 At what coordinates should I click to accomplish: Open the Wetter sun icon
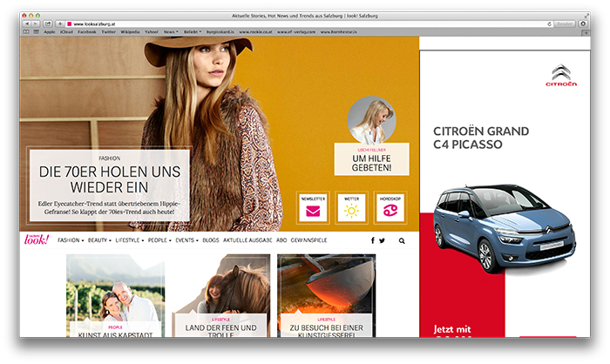352,207
